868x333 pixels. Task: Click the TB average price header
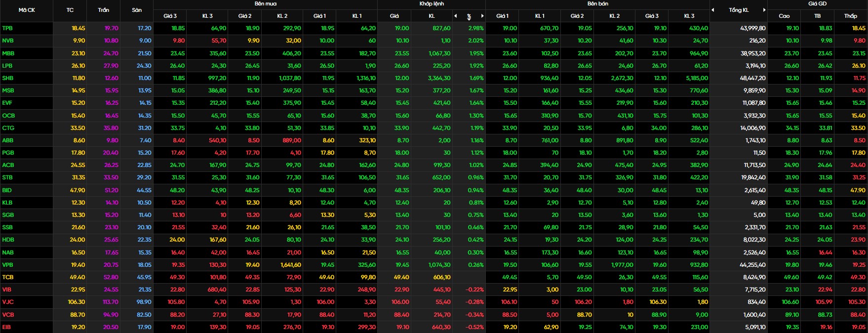(817, 16)
